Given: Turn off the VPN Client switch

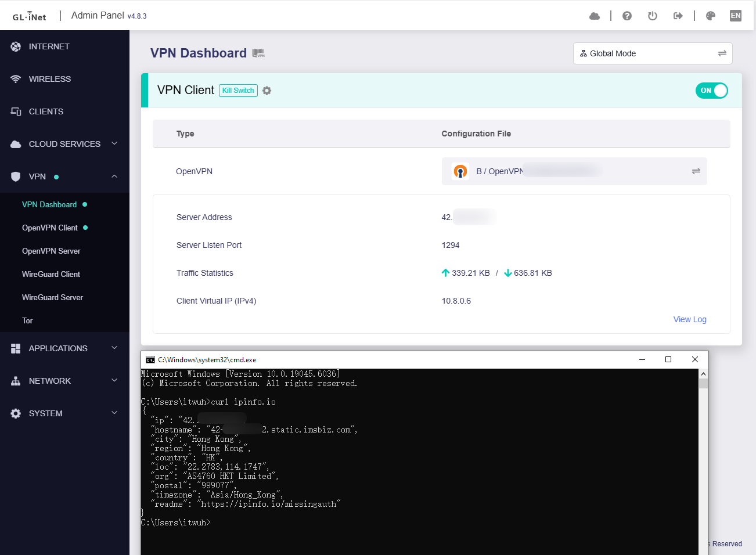Looking at the screenshot, I should [x=711, y=91].
